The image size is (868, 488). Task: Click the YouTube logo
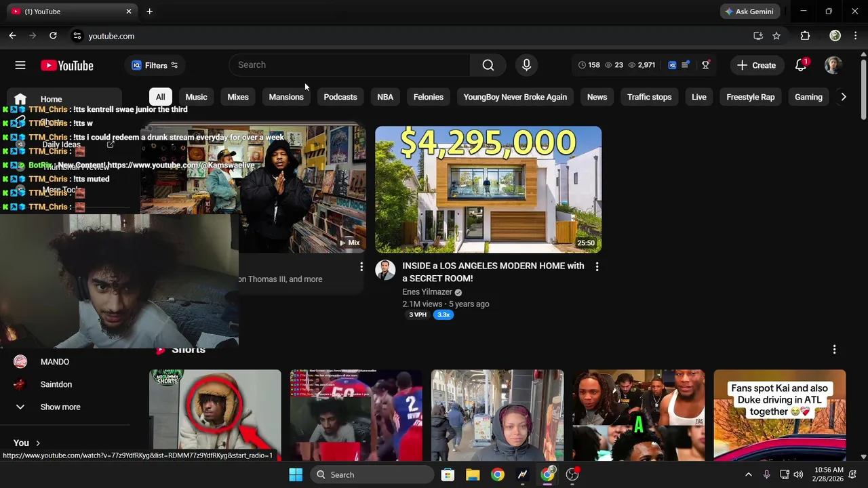pos(66,65)
